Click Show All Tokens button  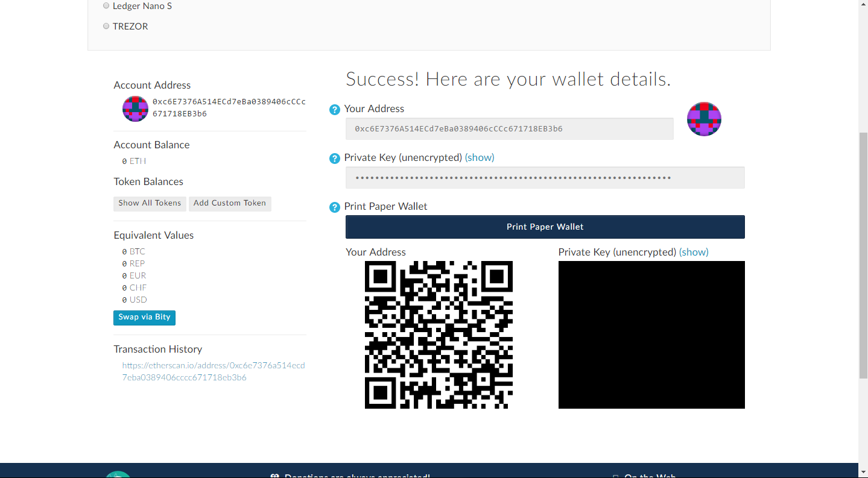(150, 203)
